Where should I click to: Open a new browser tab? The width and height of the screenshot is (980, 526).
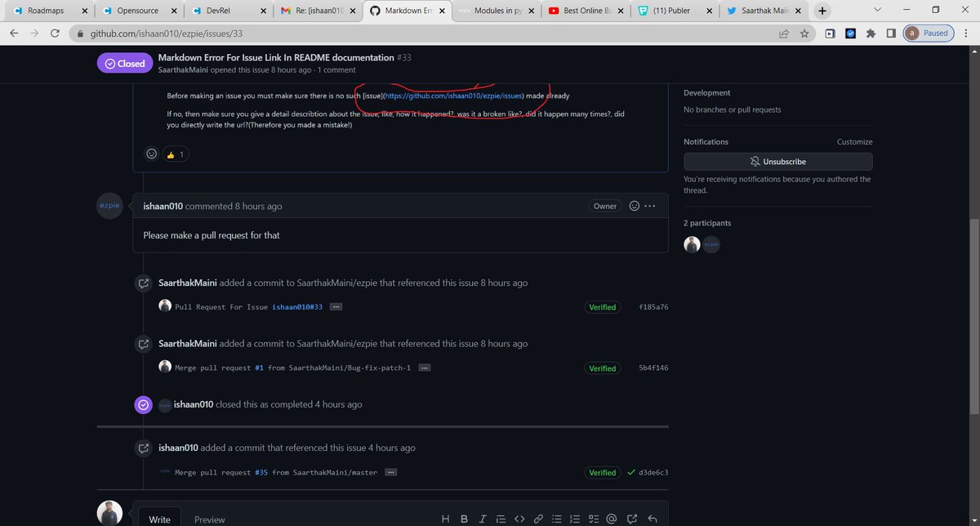pyautogui.click(x=822, y=11)
